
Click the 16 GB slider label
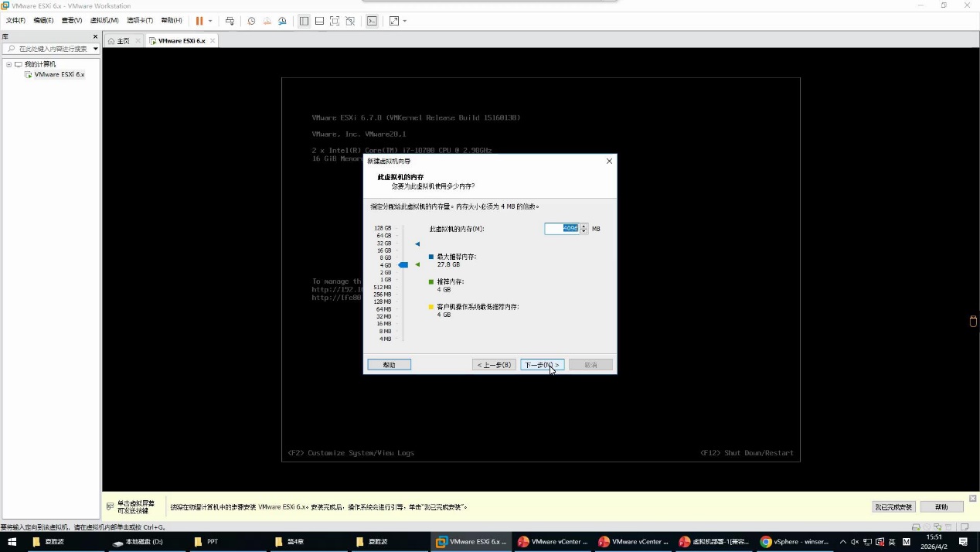(384, 250)
